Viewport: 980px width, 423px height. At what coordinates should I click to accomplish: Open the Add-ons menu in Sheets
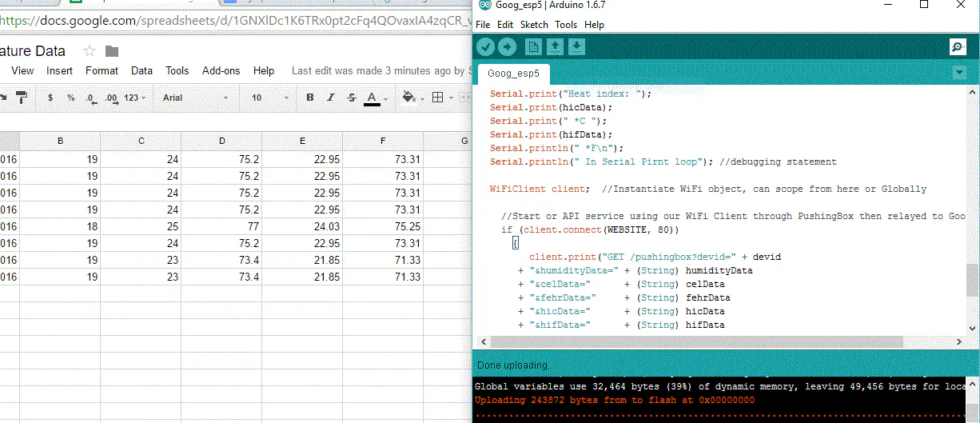click(221, 70)
